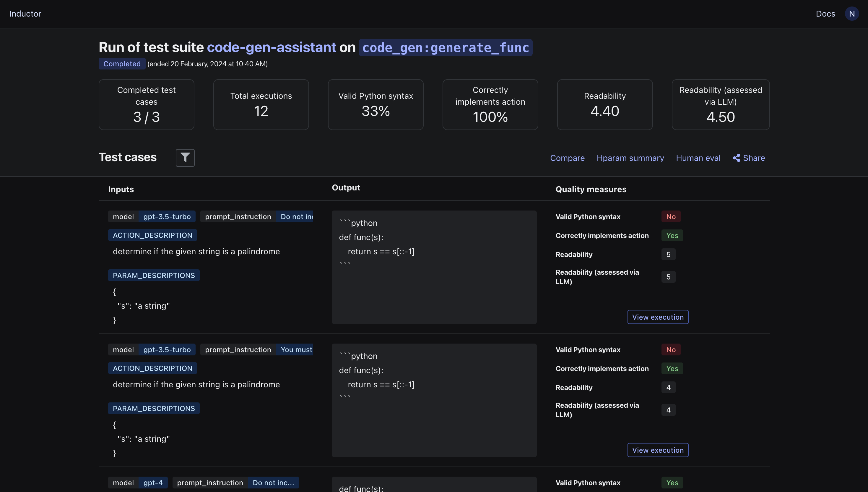Click the code-gen-assistant test suite link
Image resolution: width=868 pixels, height=492 pixels.
(271, 47)
